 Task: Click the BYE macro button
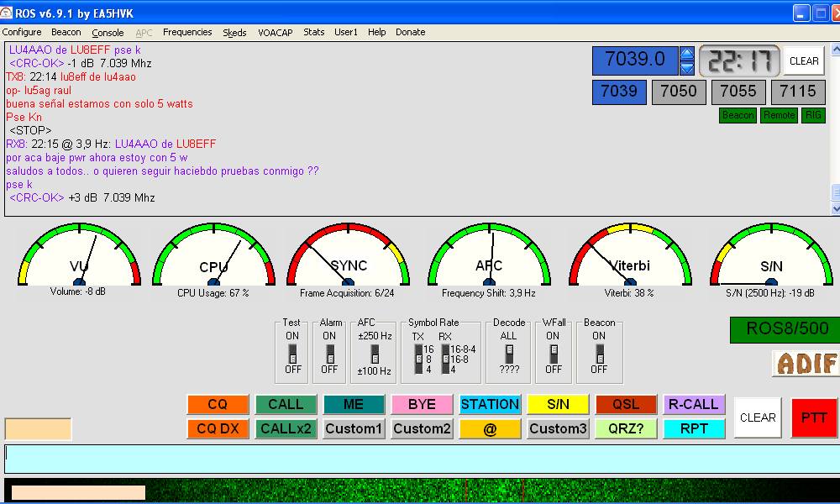pyautogui.click(x=422, y=404)
